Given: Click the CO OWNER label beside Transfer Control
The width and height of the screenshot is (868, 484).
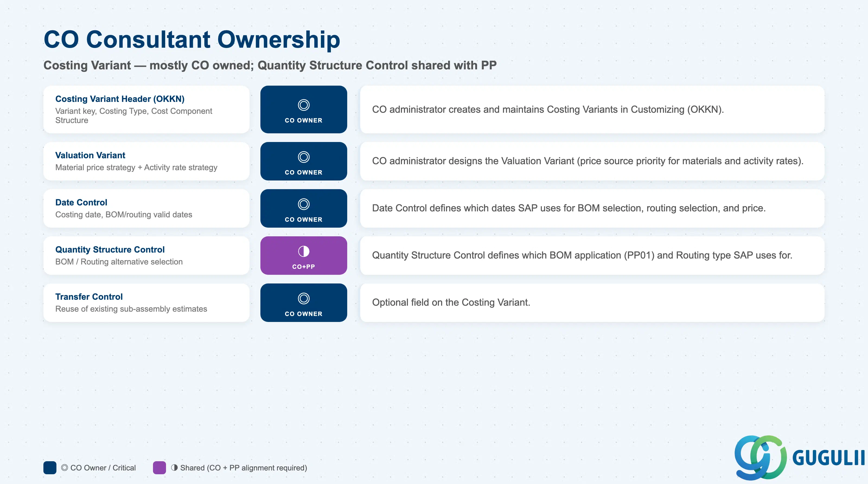Looking at the screenshot, I should [x=304, y=314].
